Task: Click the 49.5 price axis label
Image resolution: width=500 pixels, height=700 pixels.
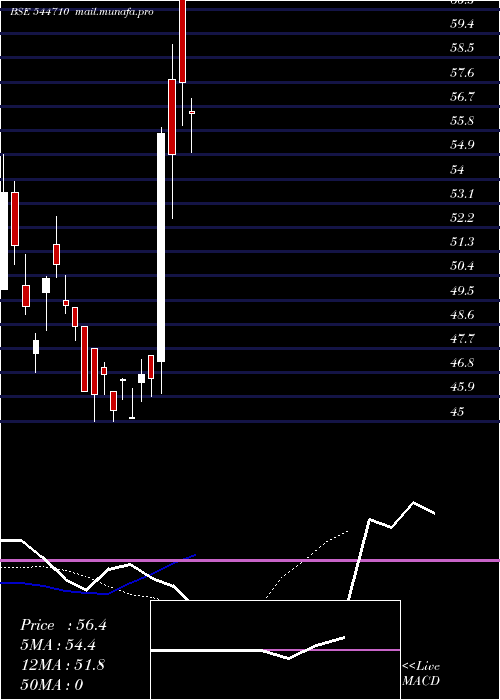Action: (x=462, y=290)
